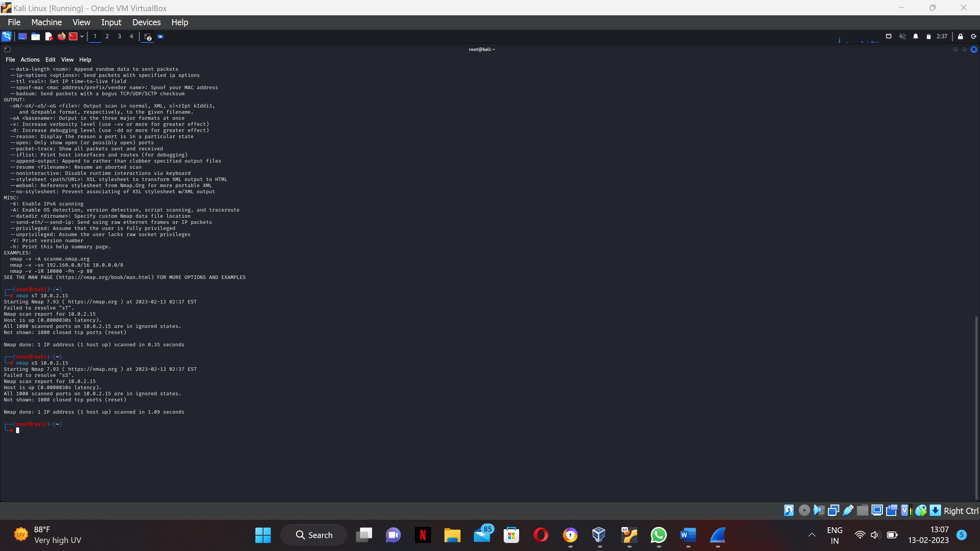The width and height of the screenshot is (980, 551).
Task: Open the Kali applications menu
Action: point(6,36)
